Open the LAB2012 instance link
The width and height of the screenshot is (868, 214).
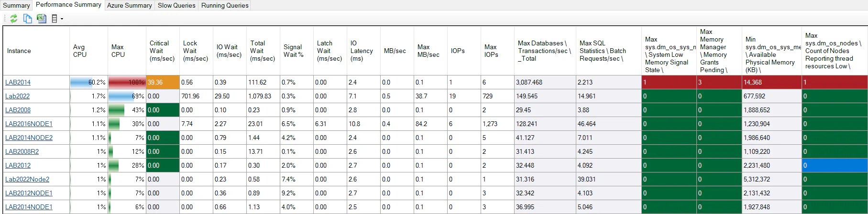tap(18, 165)
